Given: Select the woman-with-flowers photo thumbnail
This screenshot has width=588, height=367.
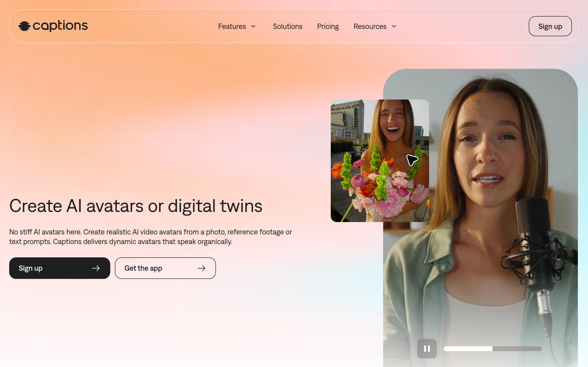Looking at the screenshot, I should pyautogui.click(x=380, y=161).
